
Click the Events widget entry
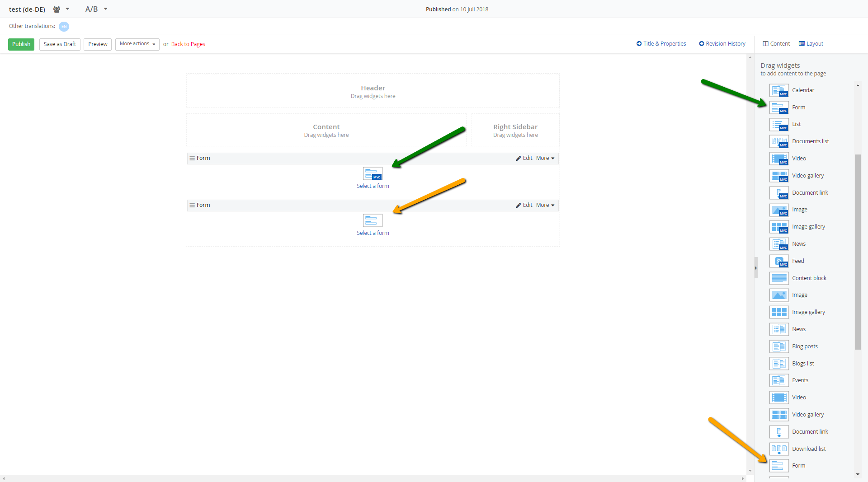[800, 380]
